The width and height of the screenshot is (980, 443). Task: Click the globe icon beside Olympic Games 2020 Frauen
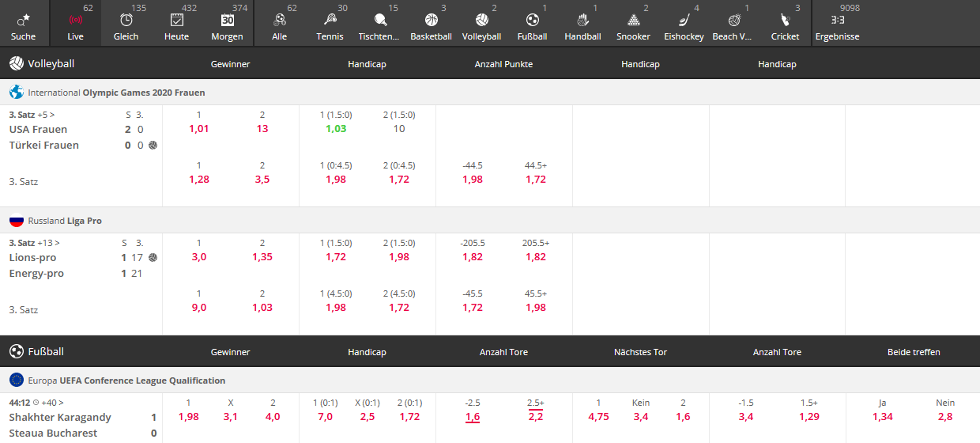coord(17,92)
